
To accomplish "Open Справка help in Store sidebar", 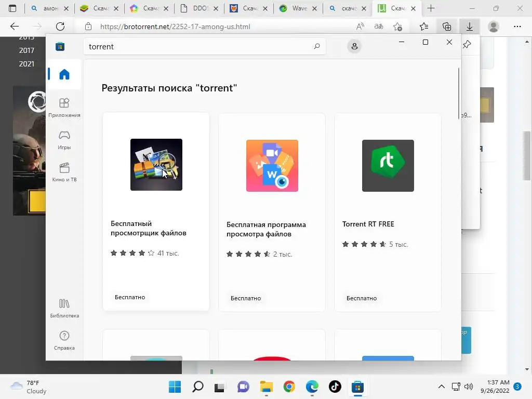I will click(x=64, y=340).
